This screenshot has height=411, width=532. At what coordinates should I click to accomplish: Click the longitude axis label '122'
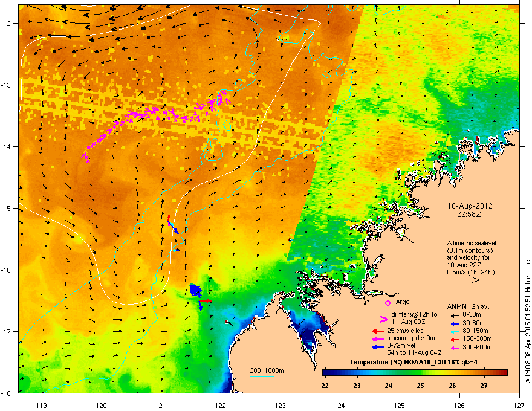click(x=221, y=405)
